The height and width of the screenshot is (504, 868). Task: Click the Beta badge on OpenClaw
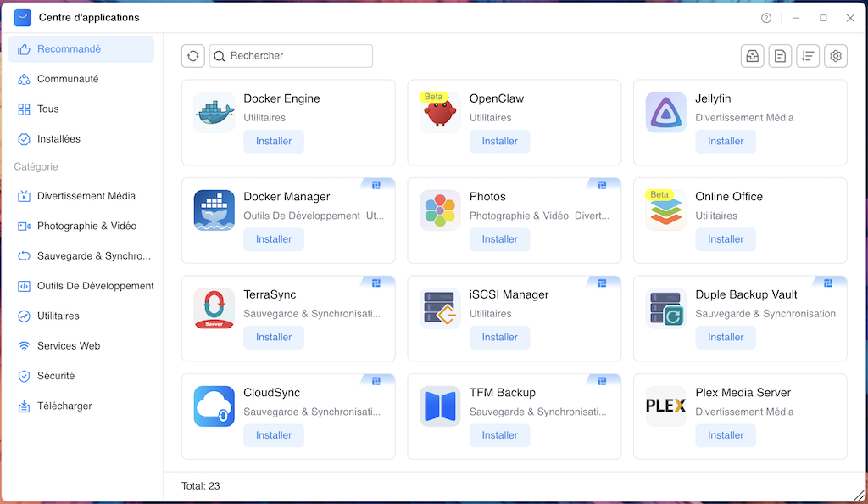tap(433, 97)
